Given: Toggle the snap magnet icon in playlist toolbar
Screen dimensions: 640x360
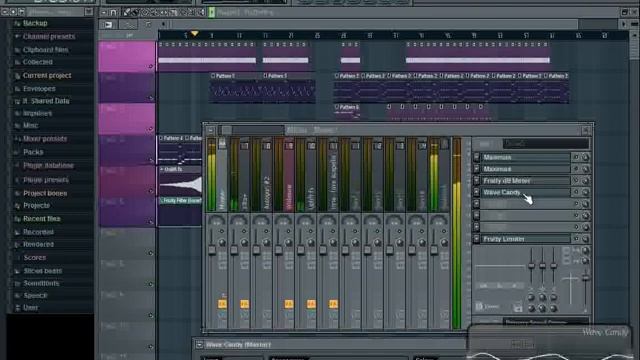Looking at the screenshot, I should pos(113,12).
